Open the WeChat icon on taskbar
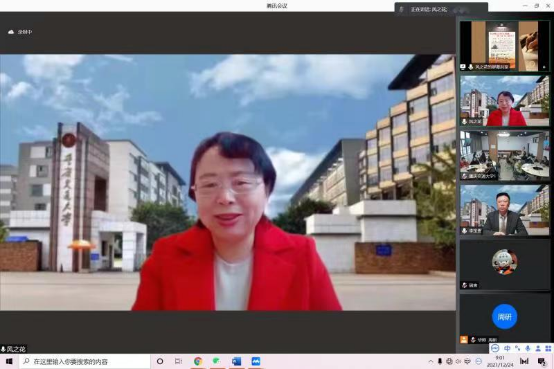This screenshot has width=554, height=369. 217,361
